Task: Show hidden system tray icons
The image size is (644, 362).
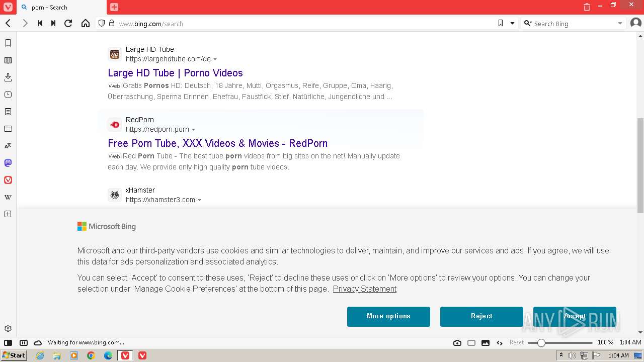Action: coord(561,355)
